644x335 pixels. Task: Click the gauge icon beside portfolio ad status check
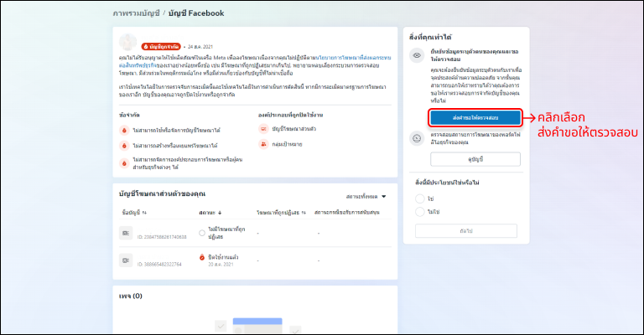pos(417,138)
